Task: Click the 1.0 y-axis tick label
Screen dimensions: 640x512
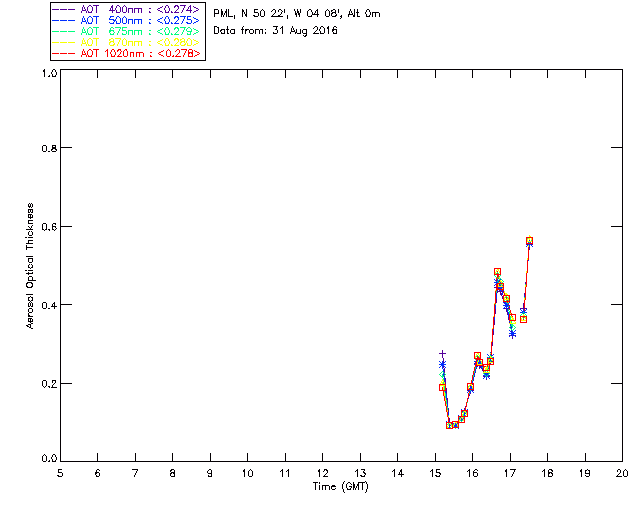Action: click(x=49, y=73)
